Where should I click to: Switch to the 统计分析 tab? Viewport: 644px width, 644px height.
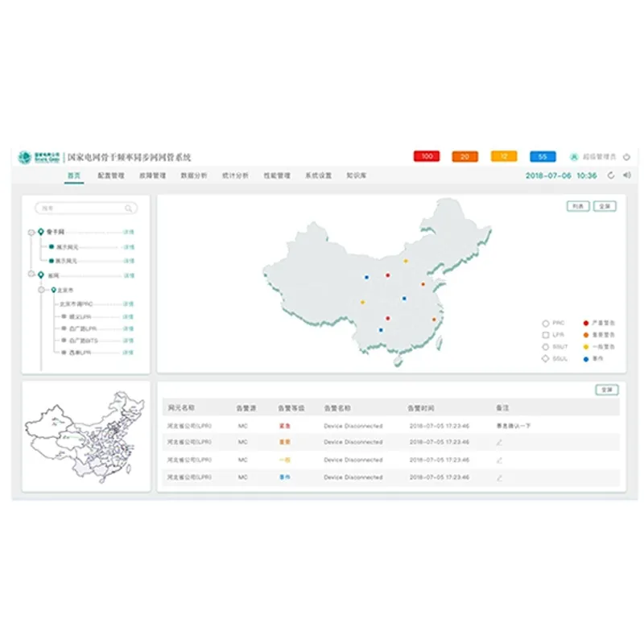(235, 175)
